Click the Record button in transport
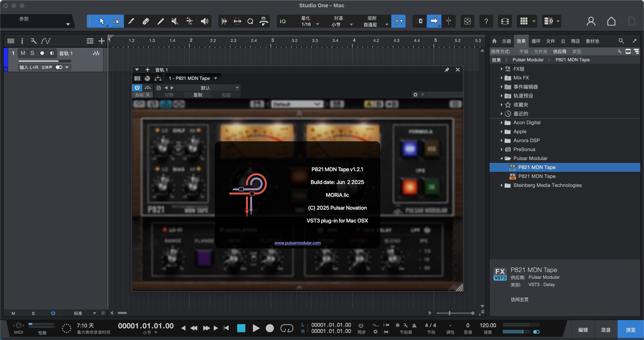Screen dimensions: 644x340 click(x=270, y=328)
